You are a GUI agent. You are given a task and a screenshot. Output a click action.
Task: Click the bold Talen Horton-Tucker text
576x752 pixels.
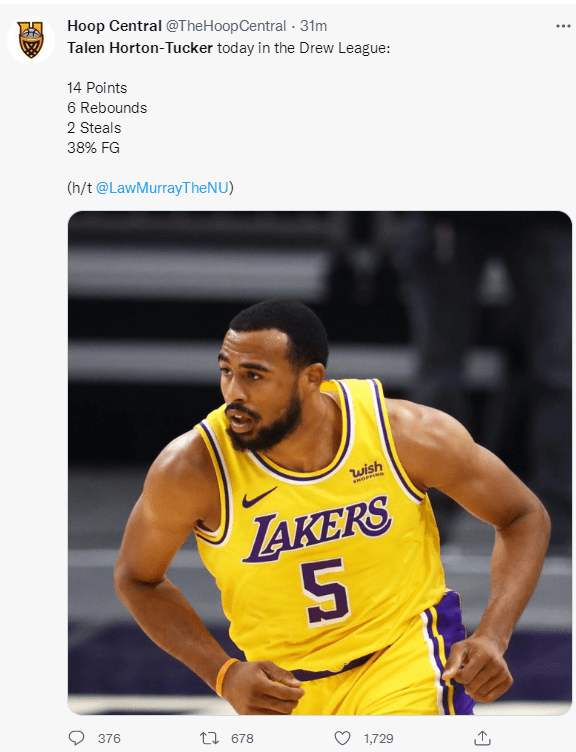click(140, 48)
